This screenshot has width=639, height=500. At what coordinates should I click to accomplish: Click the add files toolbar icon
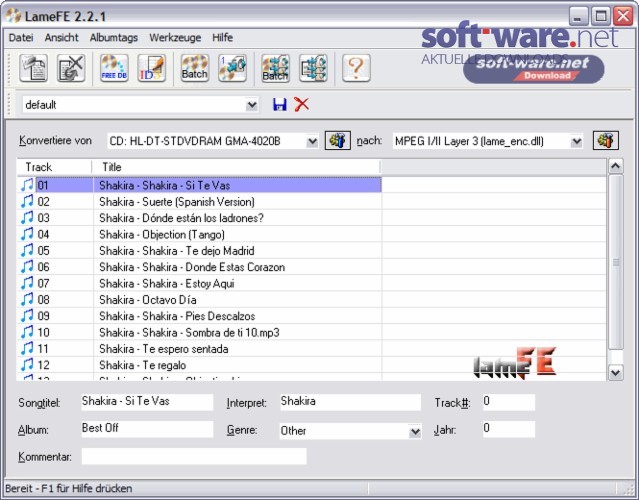[33, 68]
